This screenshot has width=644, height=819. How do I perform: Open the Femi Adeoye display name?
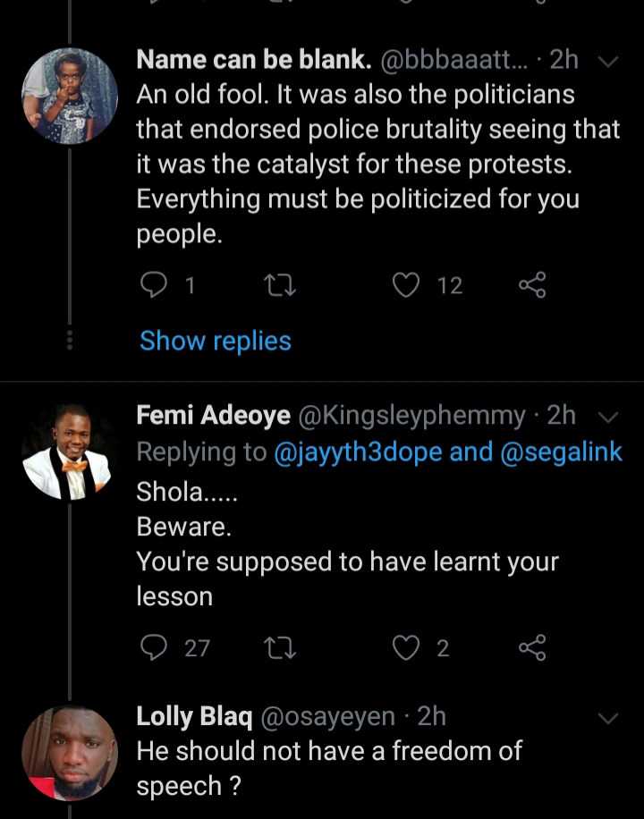point(213,416)
